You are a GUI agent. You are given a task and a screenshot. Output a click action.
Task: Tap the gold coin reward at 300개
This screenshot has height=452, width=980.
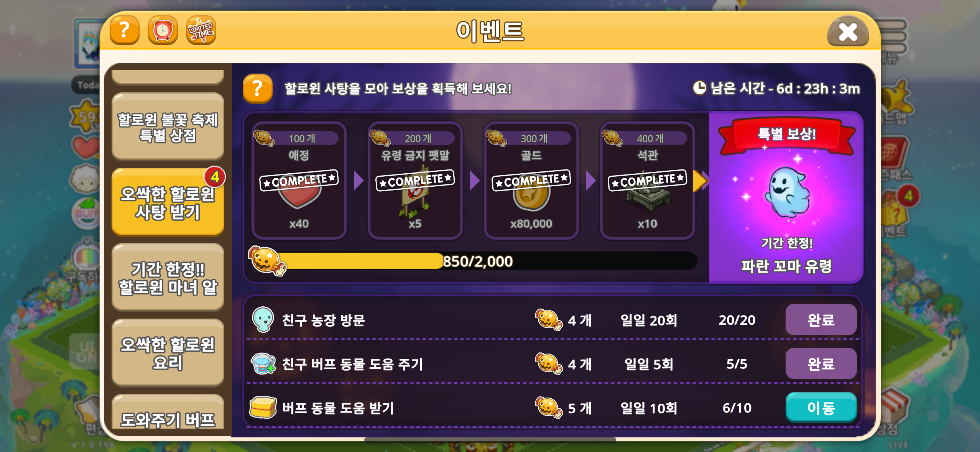coord(531,180)
